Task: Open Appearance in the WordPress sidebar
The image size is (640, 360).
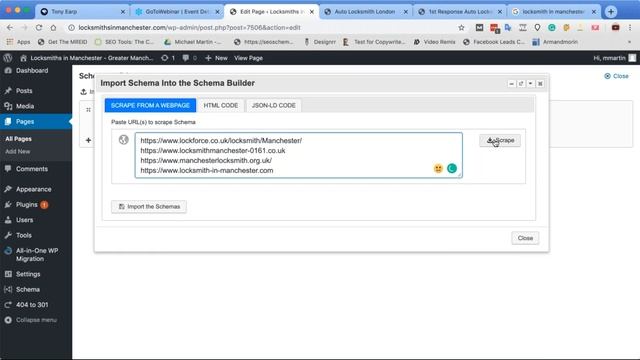Action: tap(36, 189)
